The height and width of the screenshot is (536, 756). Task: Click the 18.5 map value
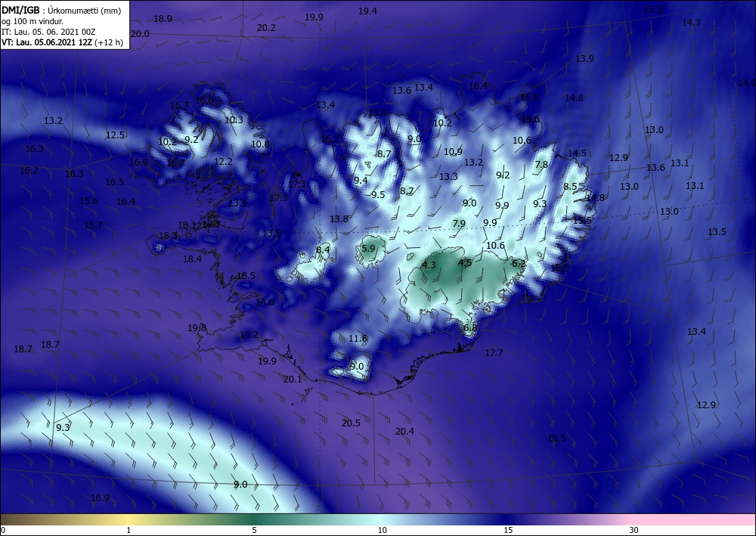(246, 276)
